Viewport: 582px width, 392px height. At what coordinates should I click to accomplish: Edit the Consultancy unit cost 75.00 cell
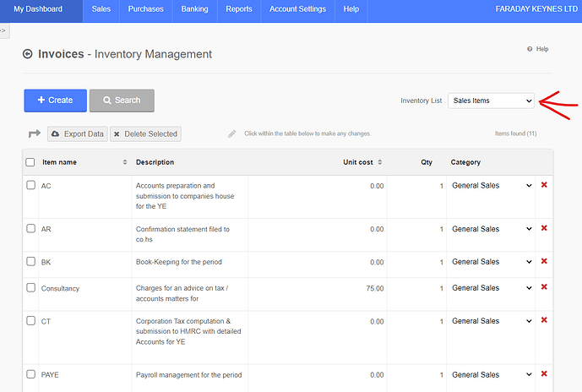(x=318, y=294)
